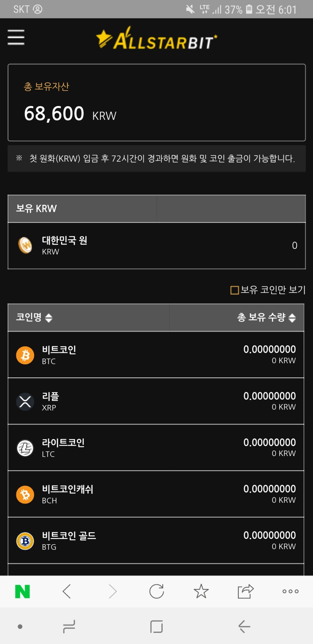Tap the Bitcoin BTC coin icon

(25, 355)
